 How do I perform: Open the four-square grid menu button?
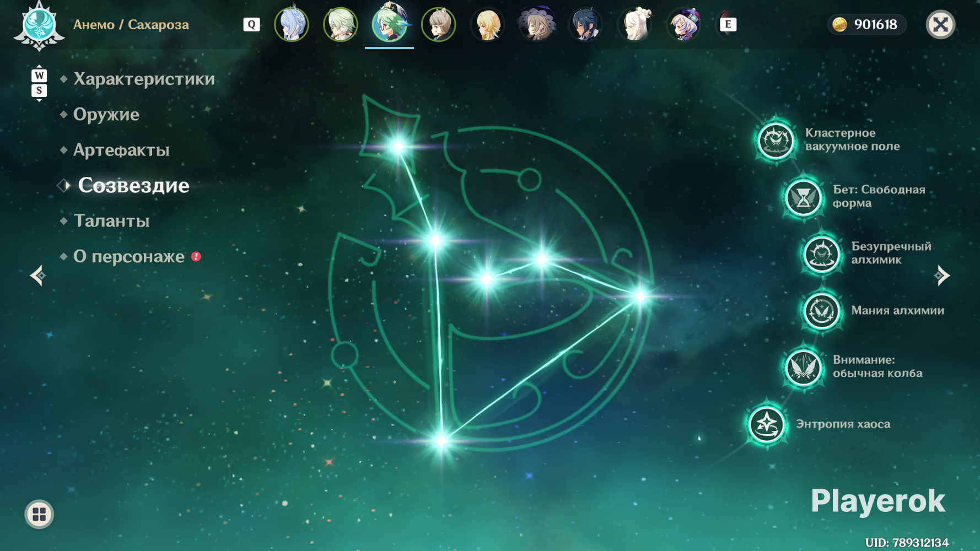coord(39,514)
